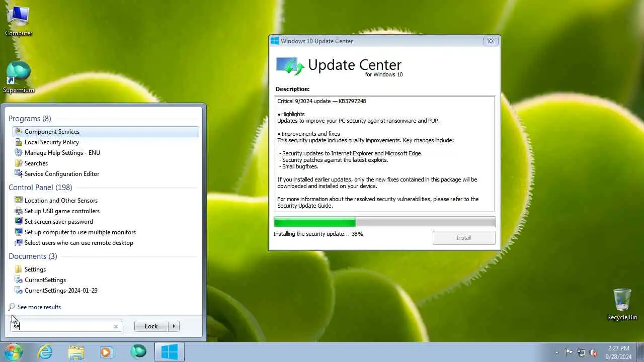Click the KB3797248 update heading line

tap(321, 101)
